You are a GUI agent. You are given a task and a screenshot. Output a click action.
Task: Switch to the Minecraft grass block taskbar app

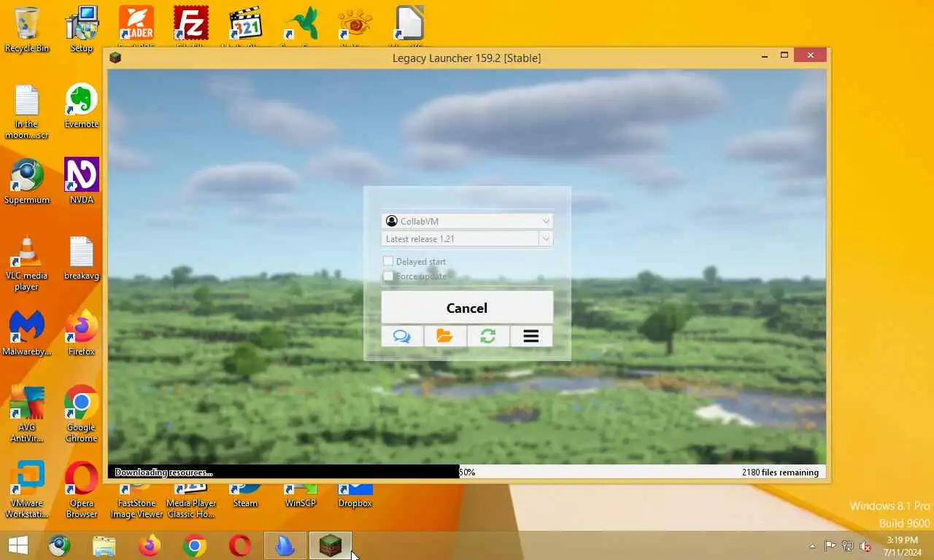[331, 545]
